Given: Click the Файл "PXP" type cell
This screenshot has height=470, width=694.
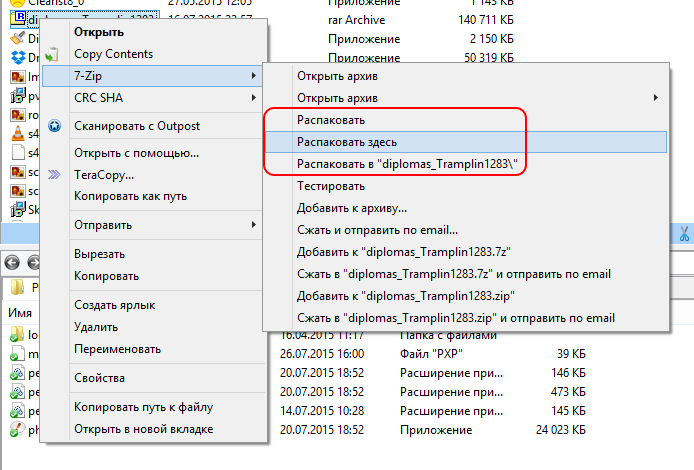Looking at the screenshot, I should point(431,354).
